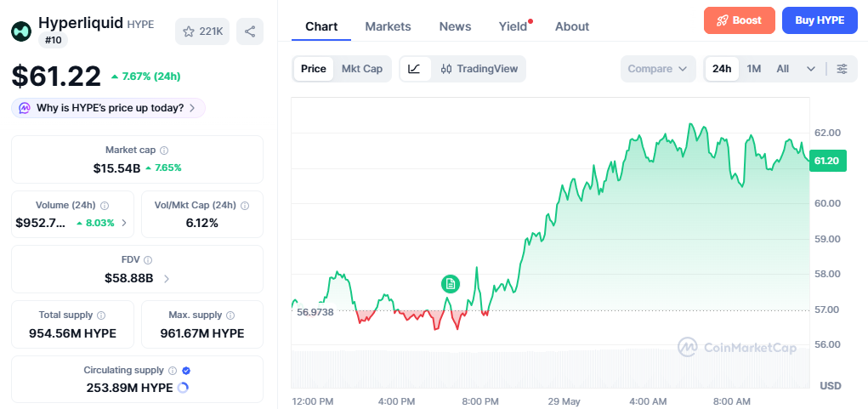Open the Compare dropdown
Image resolution: width=868 pixels, height=409 pixels.
point(657,69)
